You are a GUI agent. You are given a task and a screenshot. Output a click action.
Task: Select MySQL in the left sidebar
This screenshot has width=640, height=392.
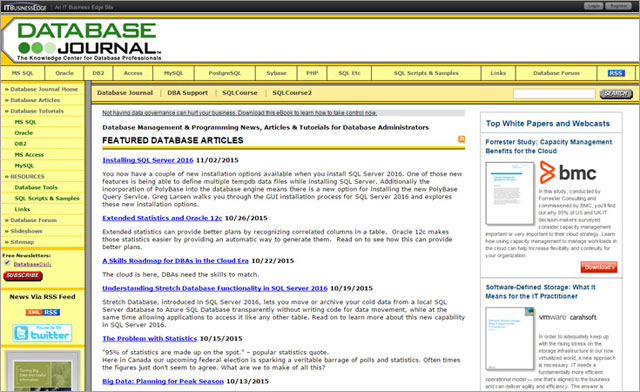pyautogui.click(x=24, y=166)
